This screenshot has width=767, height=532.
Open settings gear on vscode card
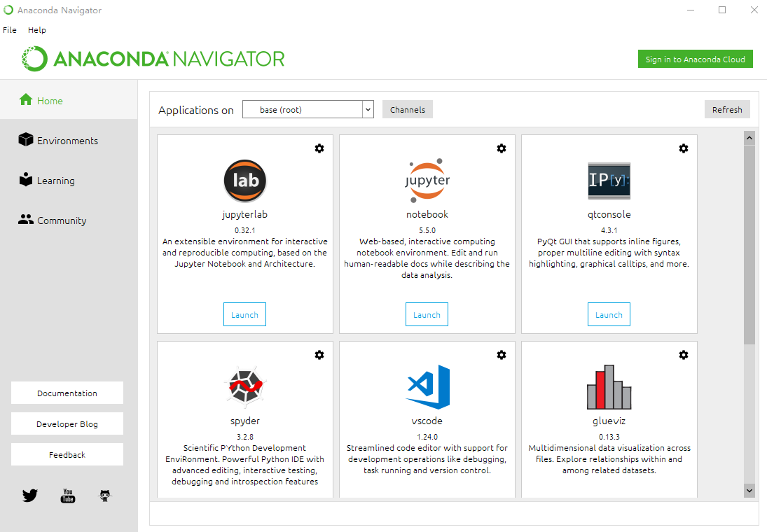coord(502,355)
